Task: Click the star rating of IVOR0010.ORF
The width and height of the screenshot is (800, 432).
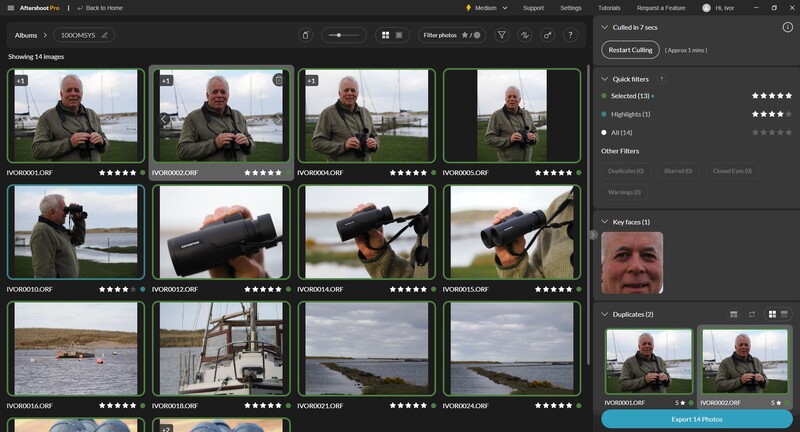Action: tap(117, 289)
